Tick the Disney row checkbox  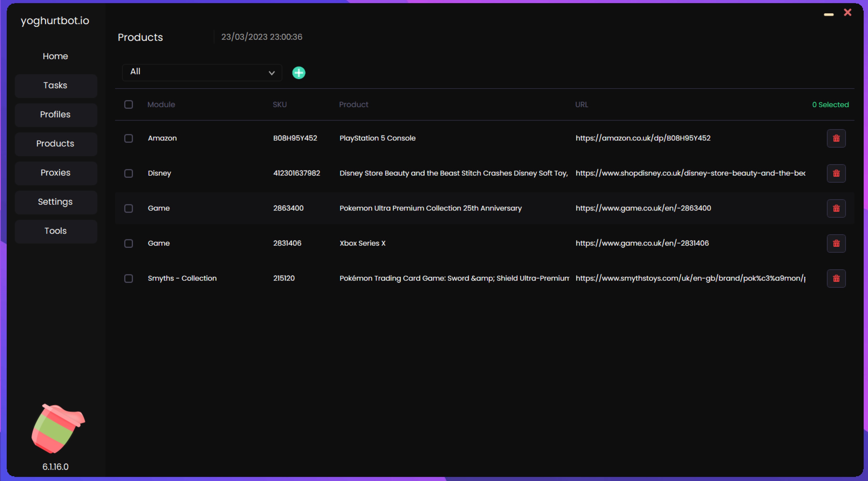click(x=128, y=173)
